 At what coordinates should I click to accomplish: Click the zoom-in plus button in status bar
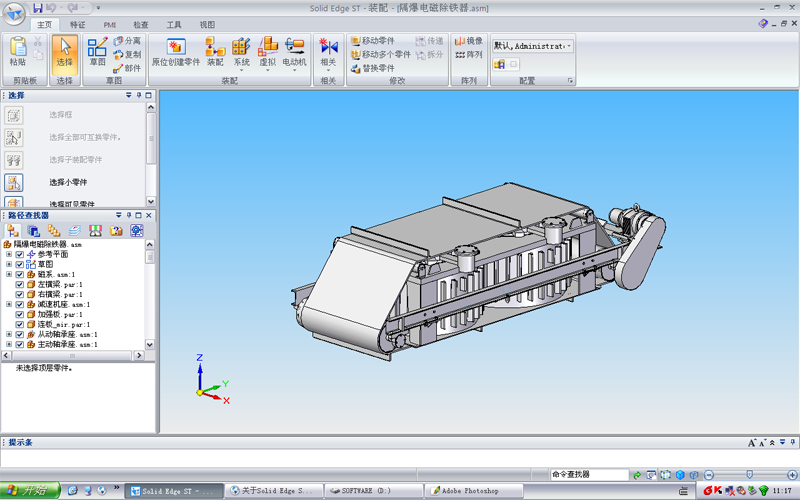click(792, 475)
